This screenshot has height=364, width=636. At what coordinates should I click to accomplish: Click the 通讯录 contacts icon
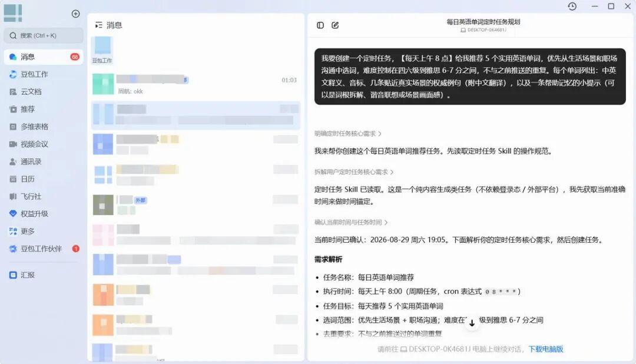coord(13,161)
